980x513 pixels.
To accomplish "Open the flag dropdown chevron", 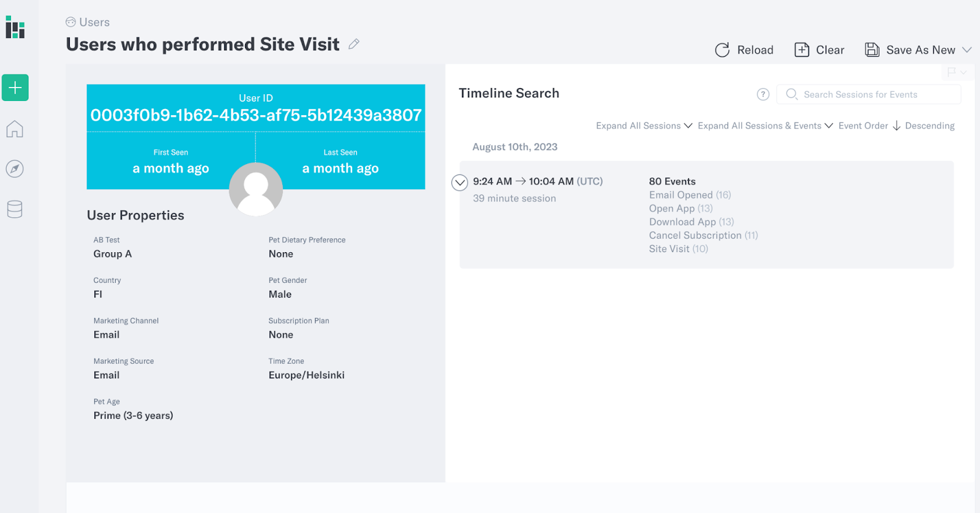I will 963,73.
